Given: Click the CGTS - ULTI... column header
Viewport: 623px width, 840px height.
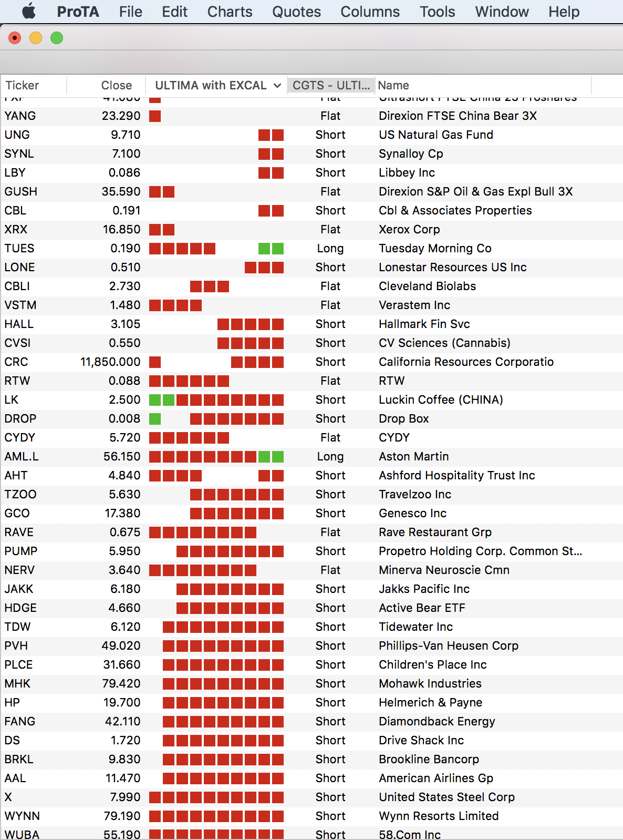Looking at the screenshot, I should click(331, 85).
